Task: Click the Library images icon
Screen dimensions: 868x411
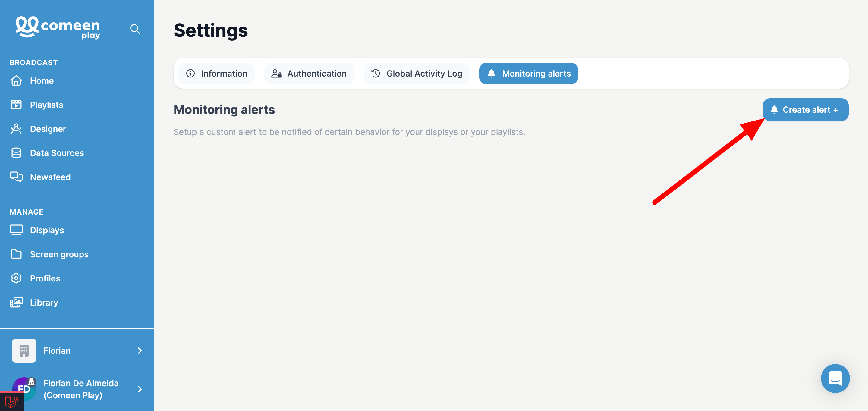Action: point(16,302)
